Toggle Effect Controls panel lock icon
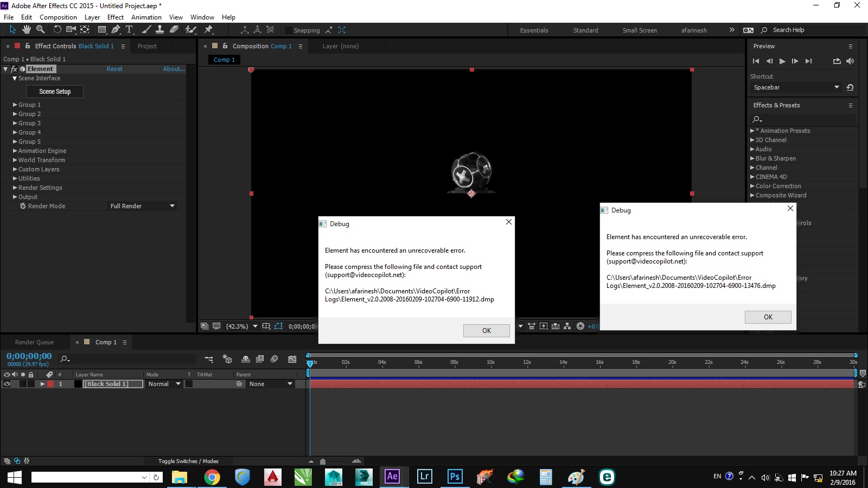Screen dimensions: 868x488 tap(28, 46)
